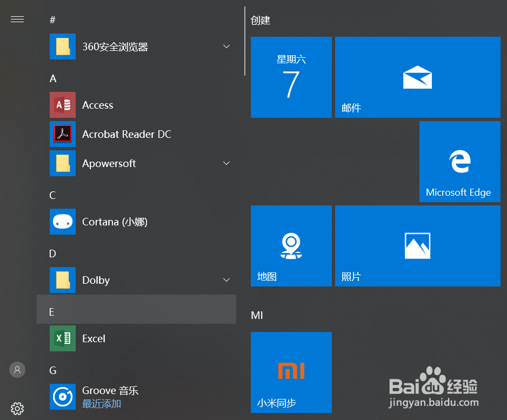Open Settings gear icon
The image size is (507, 420).
(x=17, y=409)
